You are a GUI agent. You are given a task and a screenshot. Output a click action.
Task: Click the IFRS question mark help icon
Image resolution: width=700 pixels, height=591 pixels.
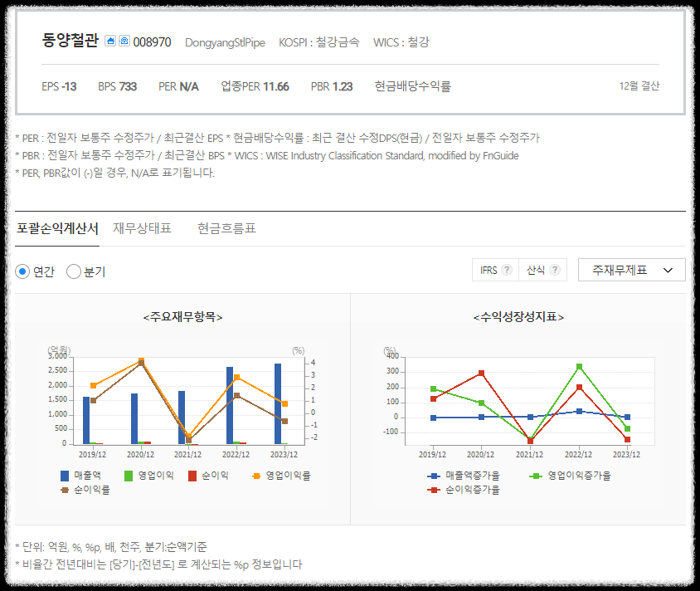point(506,270)
